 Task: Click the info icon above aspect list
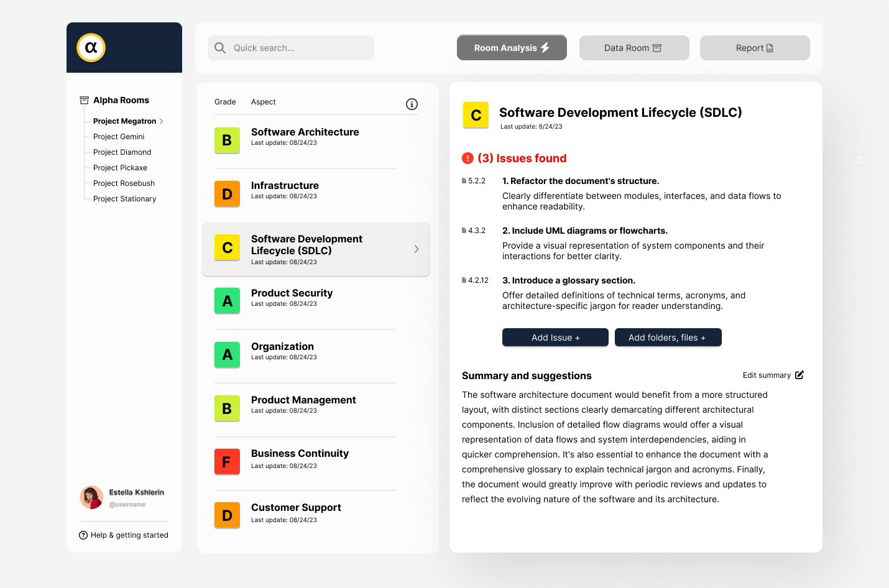[x=412, y=104]
